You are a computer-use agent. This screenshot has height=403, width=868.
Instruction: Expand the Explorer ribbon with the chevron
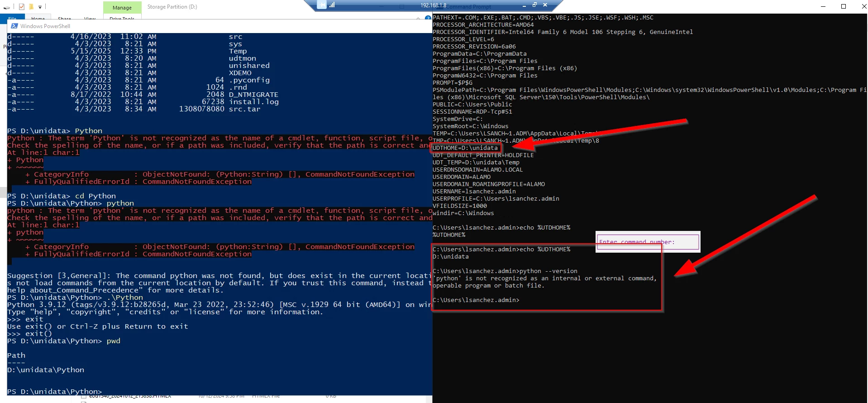[418, 18]
